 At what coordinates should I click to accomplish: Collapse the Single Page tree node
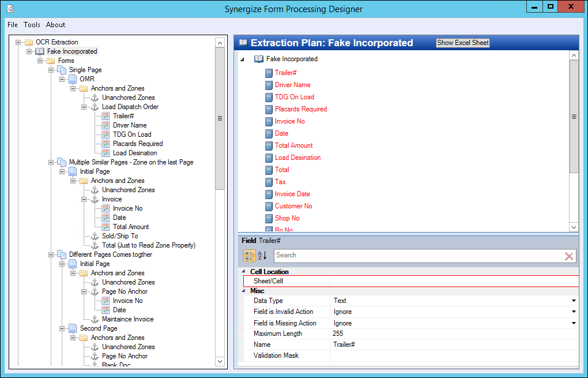click(51, 70)
